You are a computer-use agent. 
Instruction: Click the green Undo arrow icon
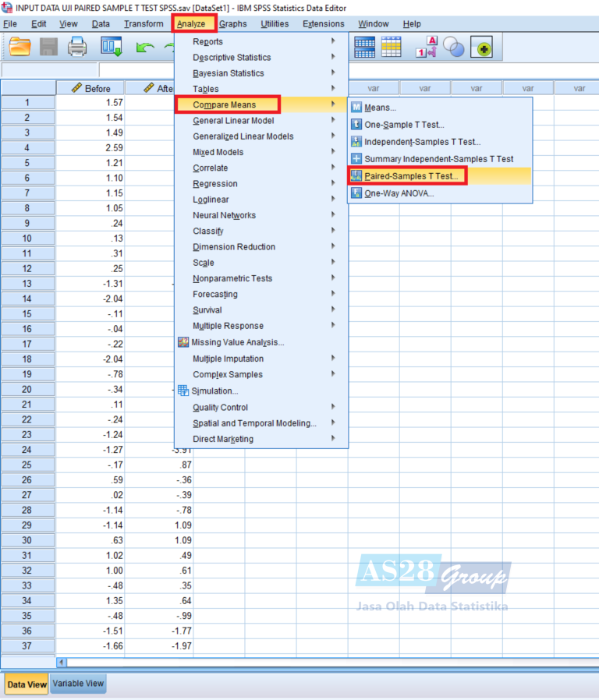(145, 48)
